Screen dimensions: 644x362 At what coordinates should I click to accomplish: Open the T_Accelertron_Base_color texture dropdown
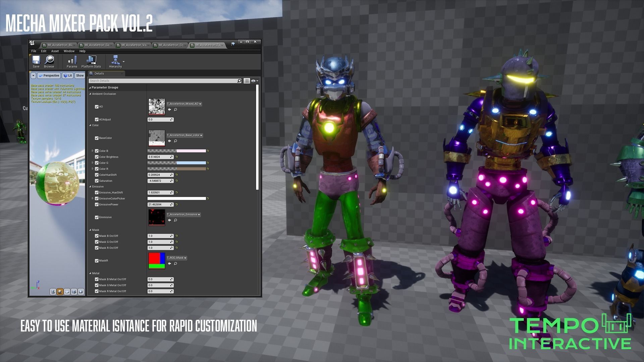pyautogui.click(x=184, y=135)
